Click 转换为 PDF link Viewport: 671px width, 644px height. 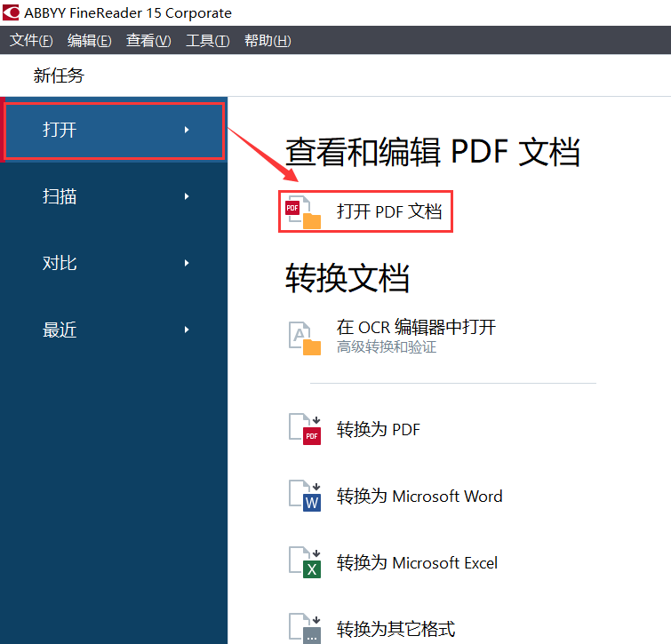click(x=379, y=429)
